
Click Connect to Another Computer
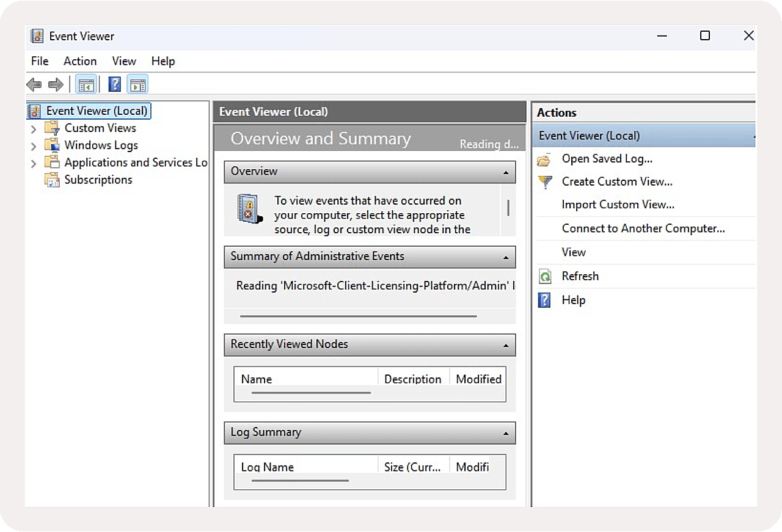(643, 228)
